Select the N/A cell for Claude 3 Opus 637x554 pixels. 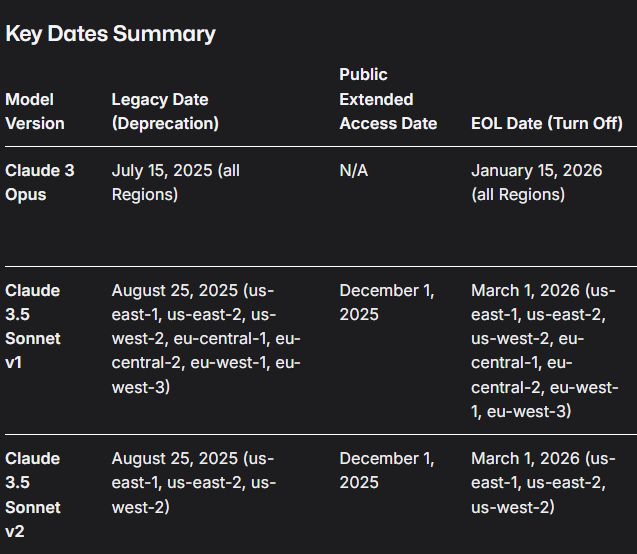click(x=354, y=171)
